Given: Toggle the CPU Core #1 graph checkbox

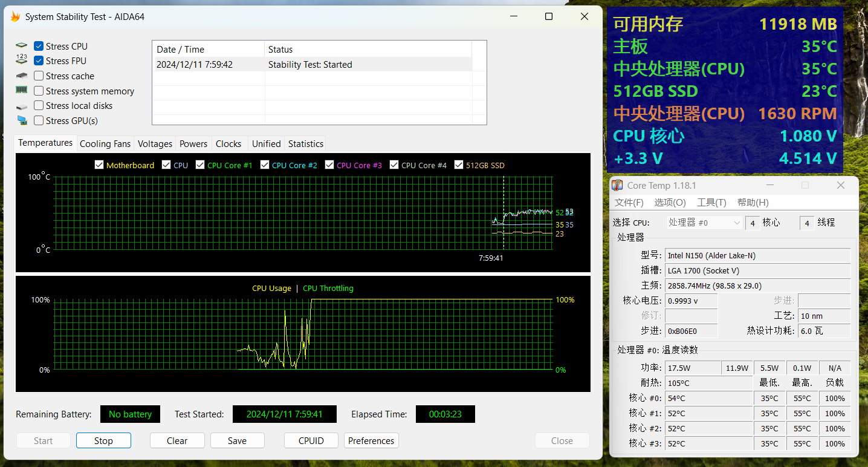Looking at the screenshot, I should coord(200,165).
